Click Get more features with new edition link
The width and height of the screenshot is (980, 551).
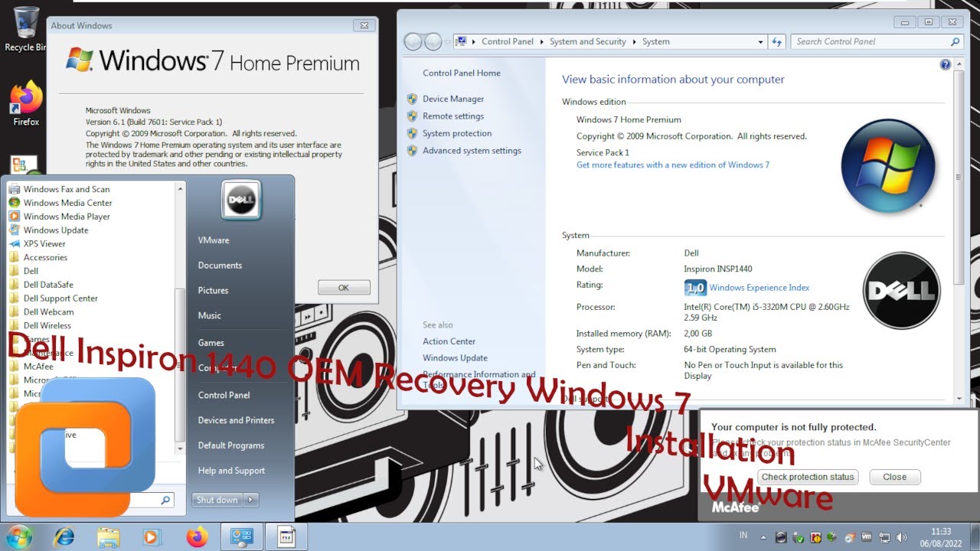point(673,165)
